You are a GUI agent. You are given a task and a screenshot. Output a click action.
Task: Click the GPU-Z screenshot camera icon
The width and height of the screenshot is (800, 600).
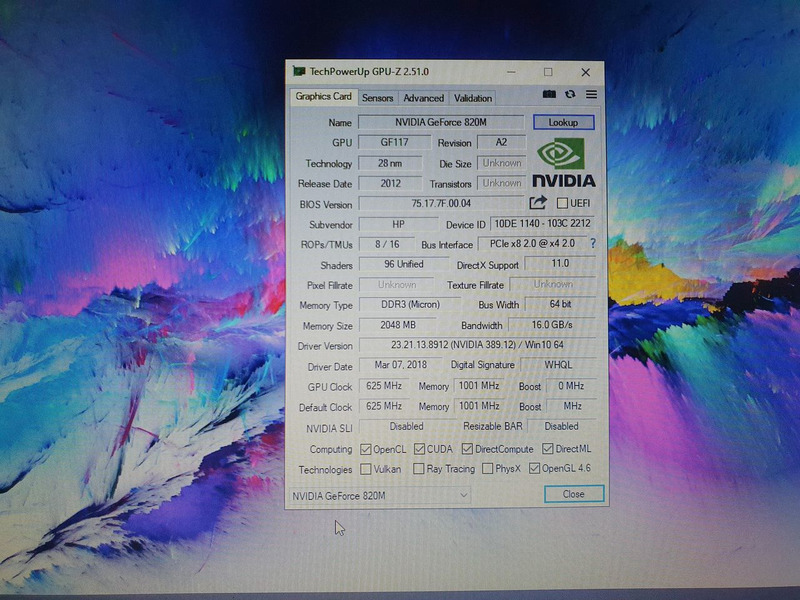click(x=549, y=94)
